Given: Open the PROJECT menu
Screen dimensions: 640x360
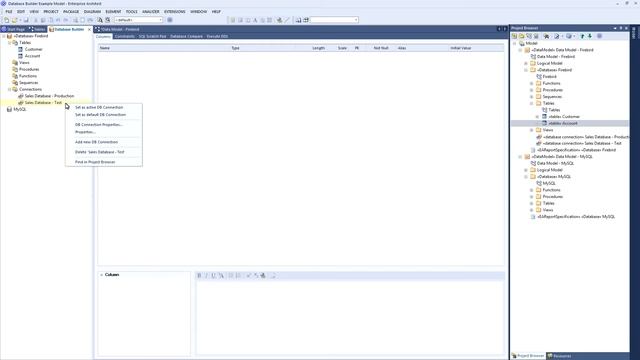Looking at the screenshot, I should point(51,11).
